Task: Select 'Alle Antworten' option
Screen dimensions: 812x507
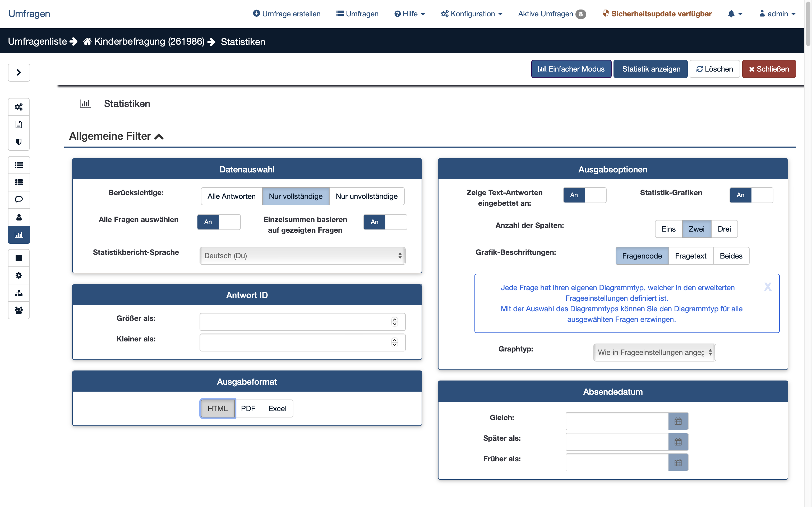Action: coord(231,196)
